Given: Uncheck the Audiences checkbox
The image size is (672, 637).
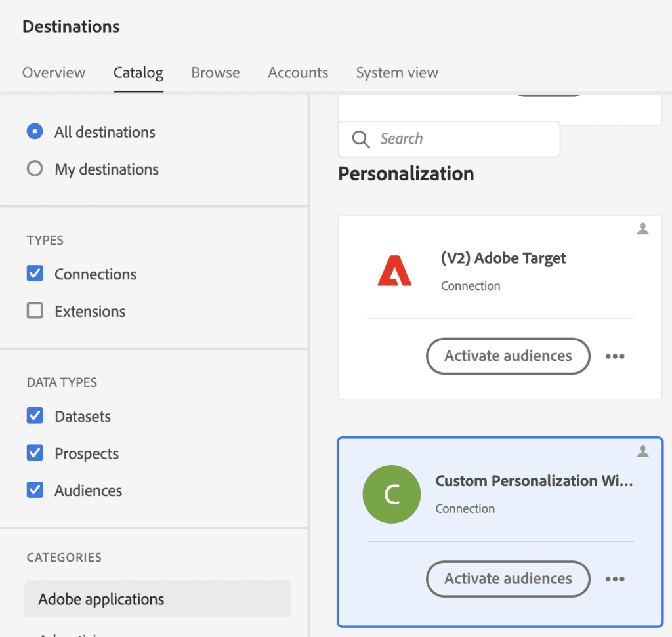Looking at the screenshot, I should coord(35,489).
